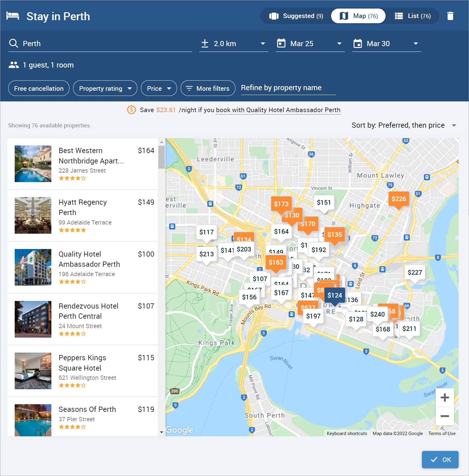Open the Property rating filter dropdown
This screenshot has width=469, height=476.
click(105, 88)
